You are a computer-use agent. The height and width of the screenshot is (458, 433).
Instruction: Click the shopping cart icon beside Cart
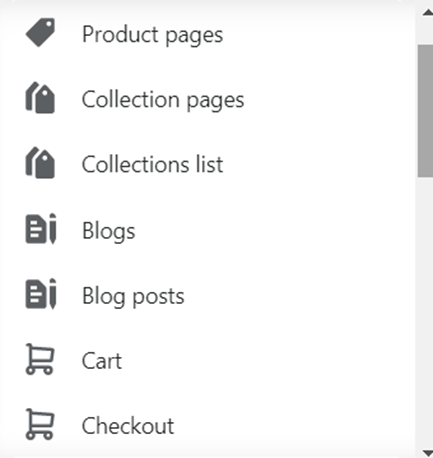click(x=40, y=359)
